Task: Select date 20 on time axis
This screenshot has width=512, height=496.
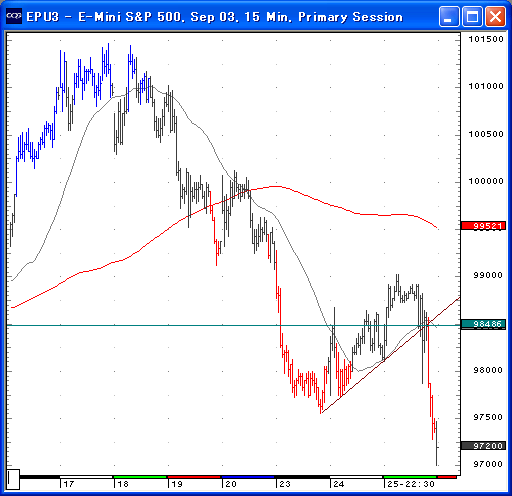Action: pos(231,484)
